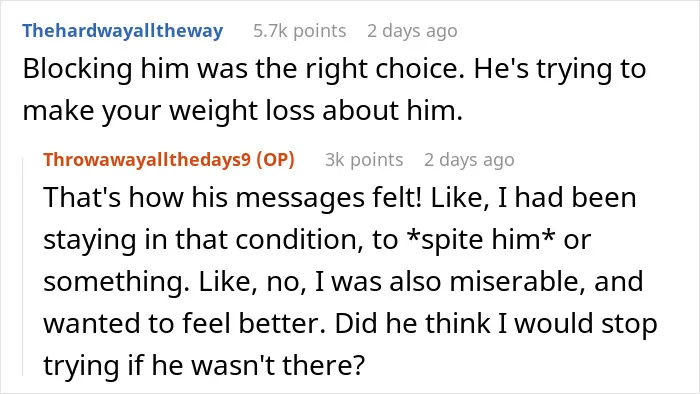Open Throwawayallthedays9's user profile
Viewport: 700px width, 394px height.
tap(147, 160)
